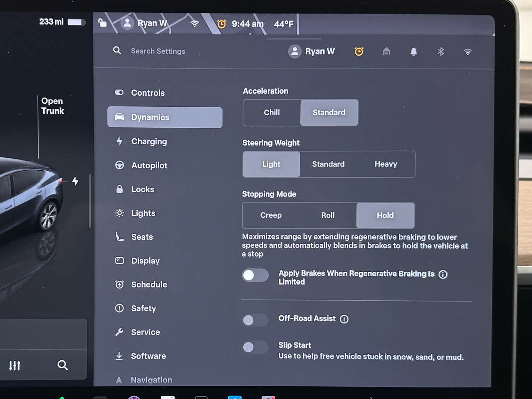Screen dimensions: 532x399
Task: Open the Ryan W driver profile
Action: [x=312, y=52]
